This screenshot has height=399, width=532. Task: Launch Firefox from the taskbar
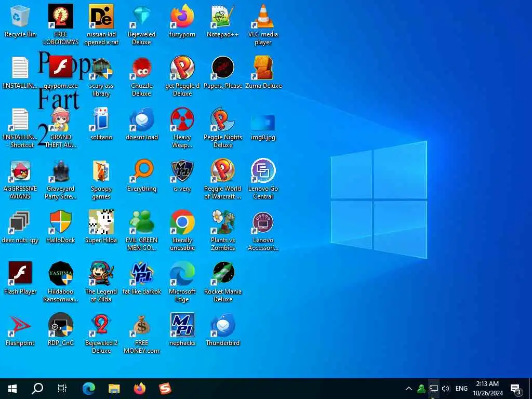[x=139, y=389]
